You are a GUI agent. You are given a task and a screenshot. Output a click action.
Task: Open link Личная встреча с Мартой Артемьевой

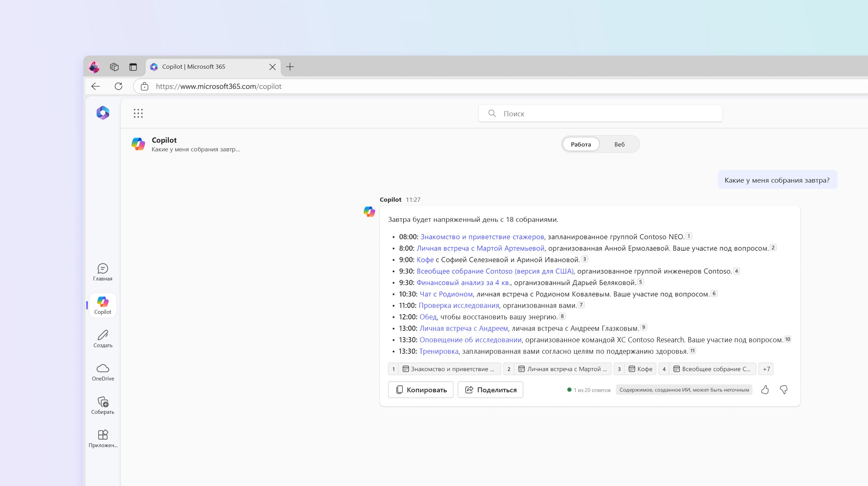(x=481, y=248)
